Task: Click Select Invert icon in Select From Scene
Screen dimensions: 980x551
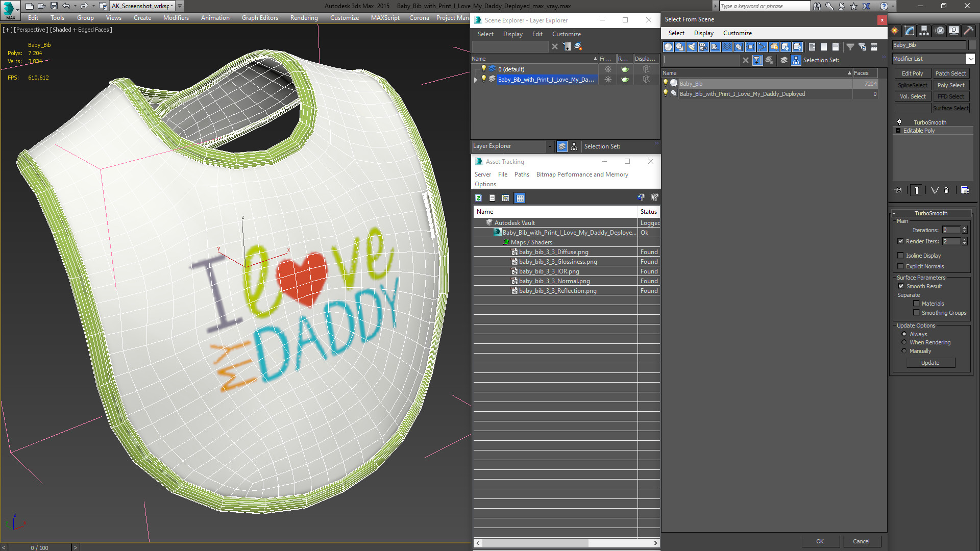Action: (836, 47)
